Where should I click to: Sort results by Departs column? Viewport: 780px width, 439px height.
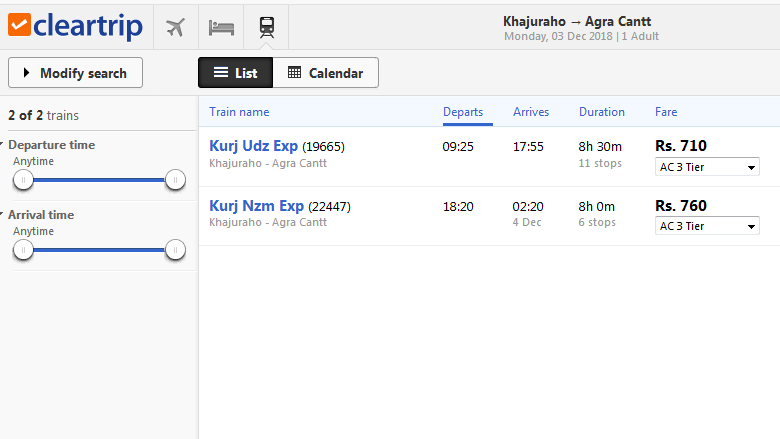[463, 112]
